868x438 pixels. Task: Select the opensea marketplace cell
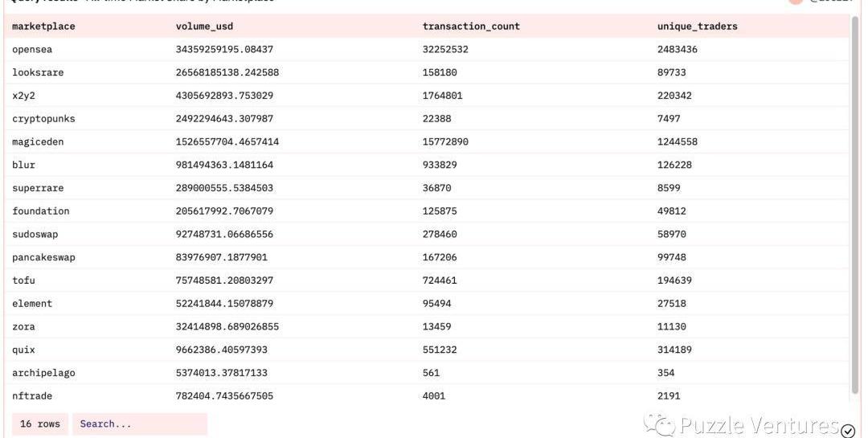(x=32, y=50)
